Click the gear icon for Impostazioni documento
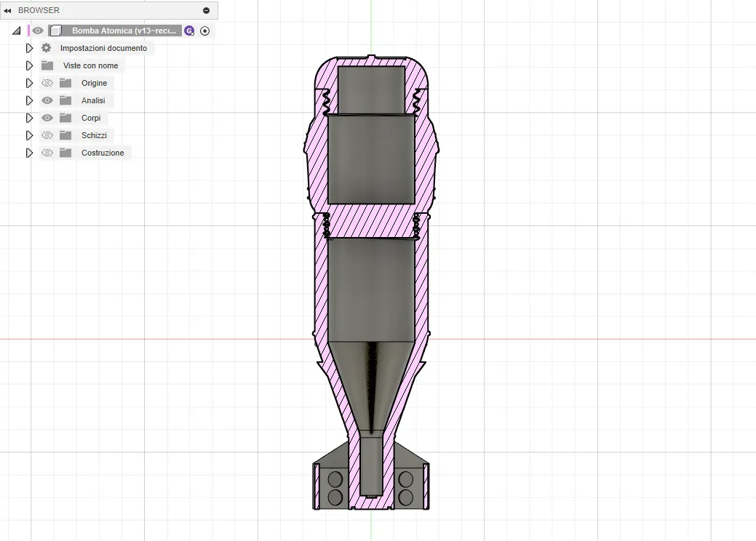The height and width of the screenshot is (541, 756). (47, 48)
